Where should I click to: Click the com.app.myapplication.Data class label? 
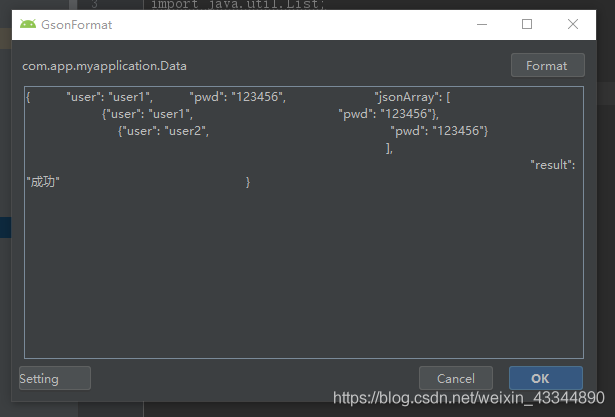pos(104,66)
